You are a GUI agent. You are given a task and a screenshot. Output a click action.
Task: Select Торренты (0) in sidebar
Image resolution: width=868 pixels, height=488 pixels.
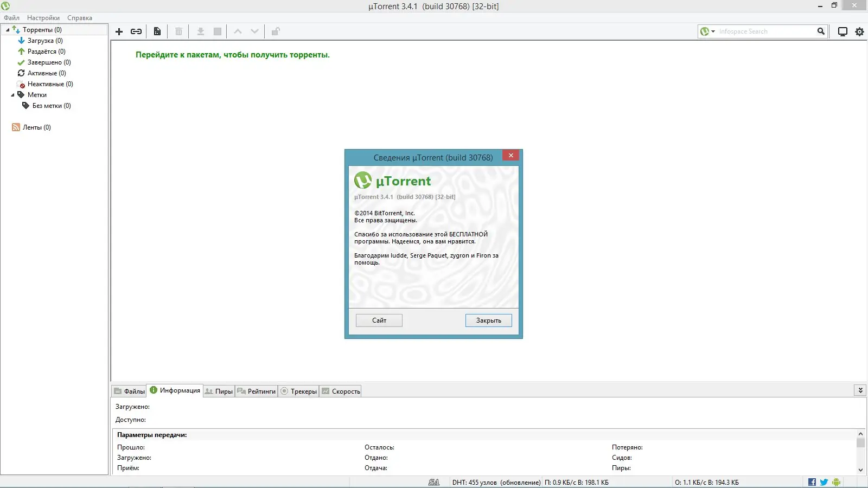click(42, 30)
